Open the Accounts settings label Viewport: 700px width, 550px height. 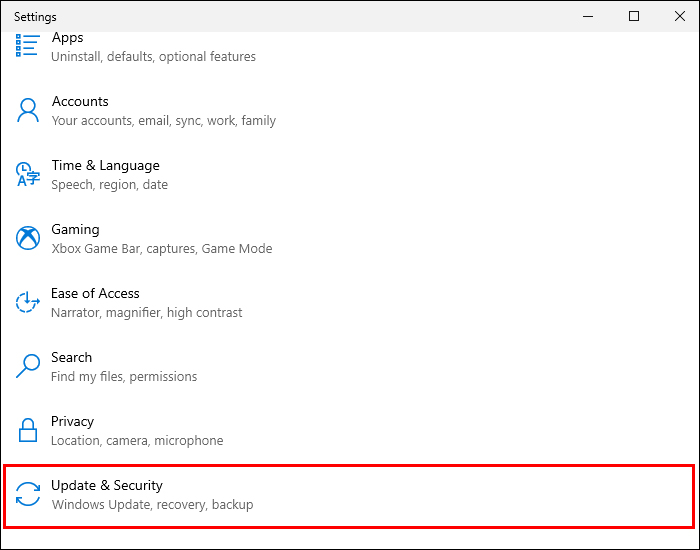[80, 101]
